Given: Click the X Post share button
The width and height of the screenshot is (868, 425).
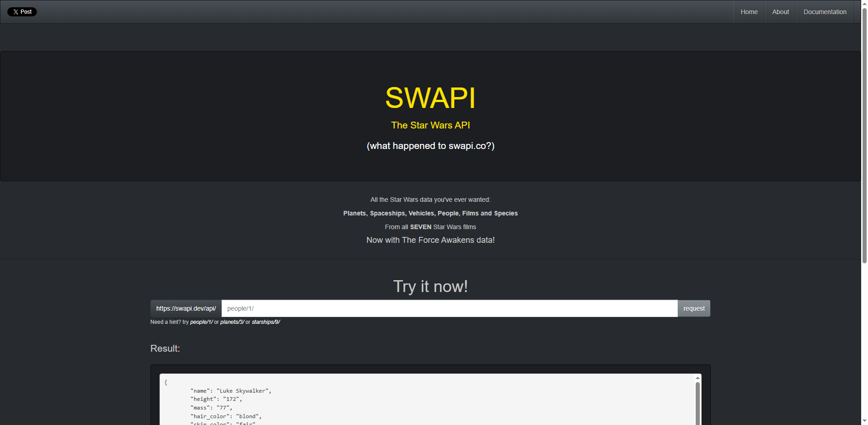Looking at the screenshot, I should click(22, 11).
